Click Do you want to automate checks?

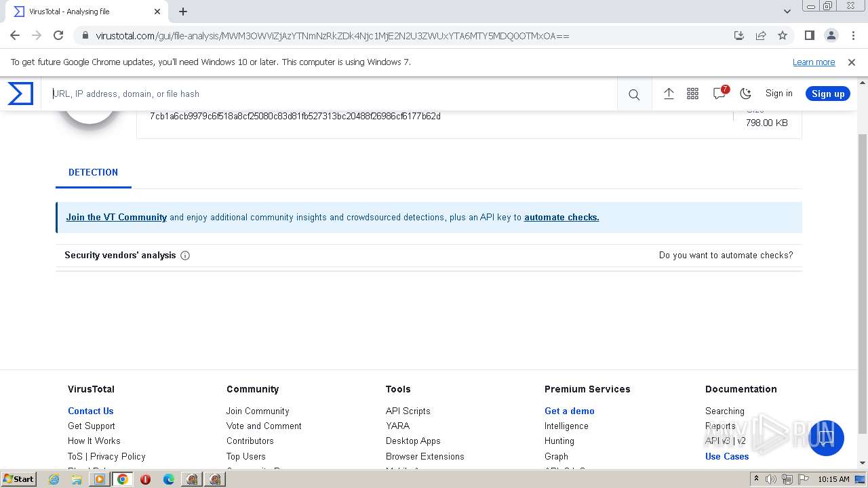726,256
